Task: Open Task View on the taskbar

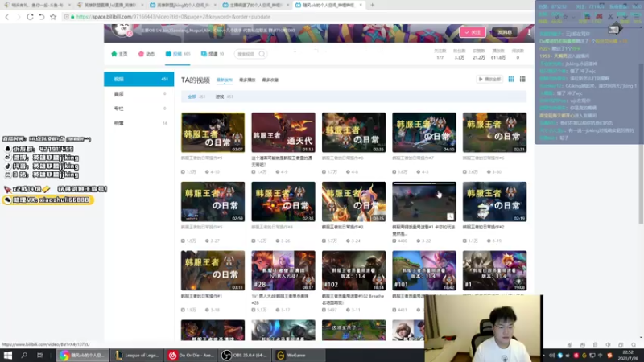Action: click(39, 355)
